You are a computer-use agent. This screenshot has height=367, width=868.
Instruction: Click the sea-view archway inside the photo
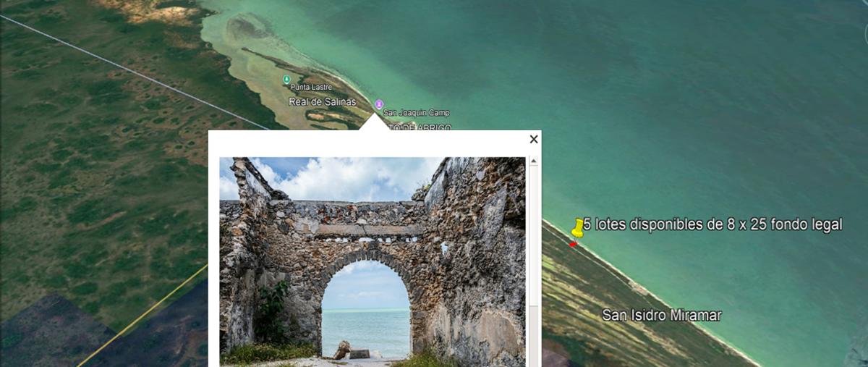(365, 311)
